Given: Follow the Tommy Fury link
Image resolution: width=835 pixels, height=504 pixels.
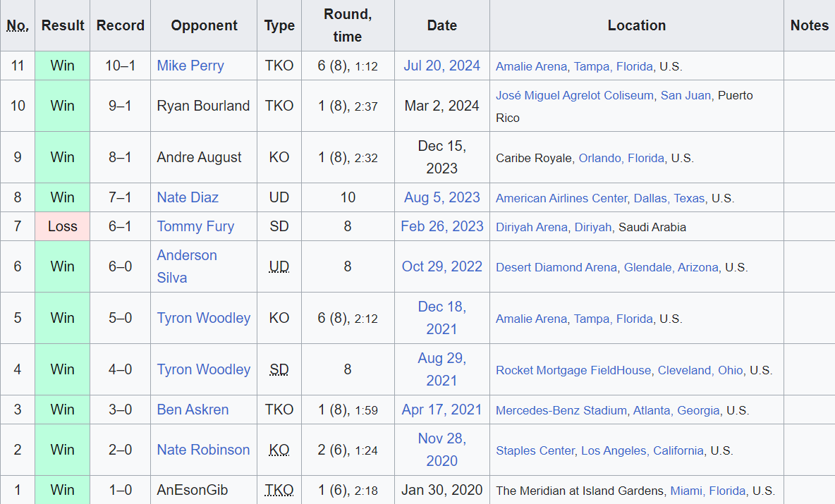Looking at the screenshot, I should click(x=195, y=227).
